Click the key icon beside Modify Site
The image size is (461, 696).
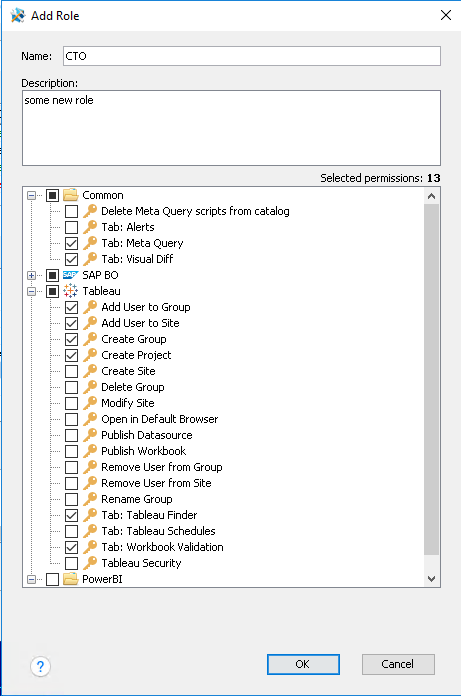90,403
